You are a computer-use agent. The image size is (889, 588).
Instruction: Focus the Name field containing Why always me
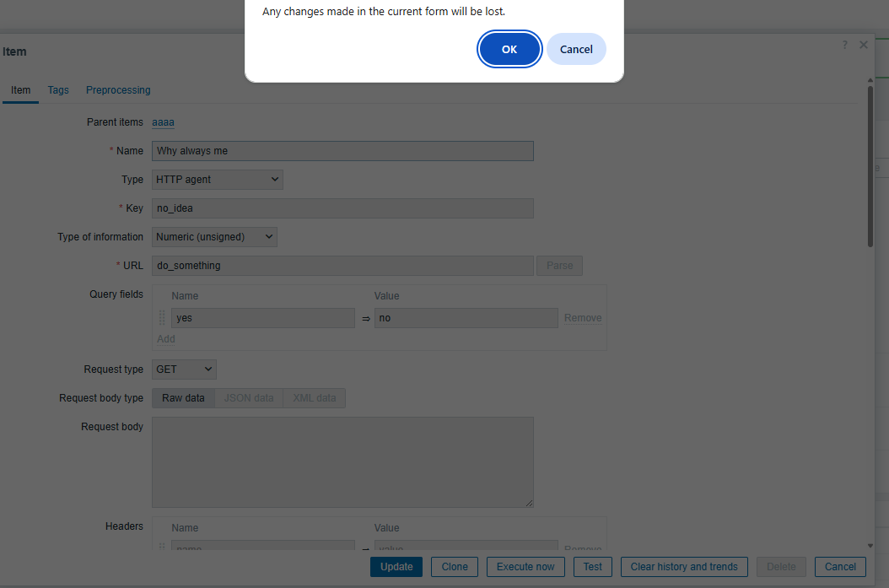pyautogui.click(x=342, y=151)
